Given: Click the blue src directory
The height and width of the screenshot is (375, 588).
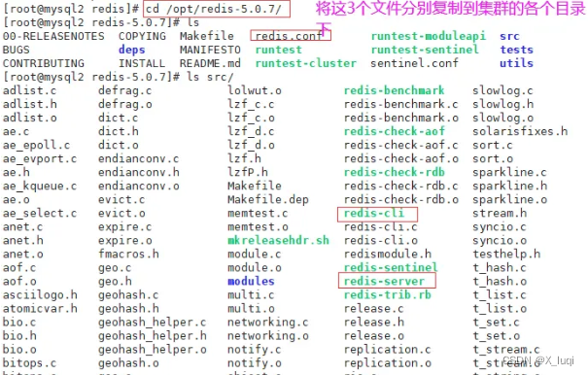Looking at the screenshot, I should 509,36.
